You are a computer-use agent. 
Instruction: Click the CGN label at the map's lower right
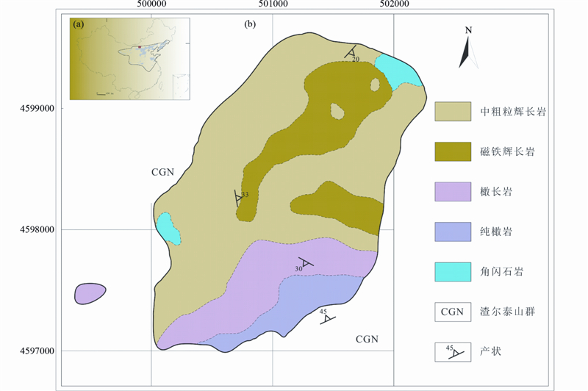pos(367,339)
